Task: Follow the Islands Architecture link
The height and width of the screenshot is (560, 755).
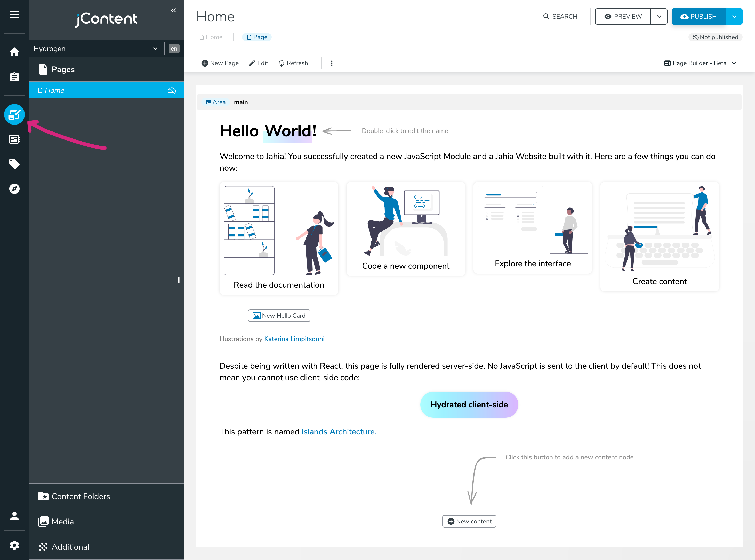Action: pos(339,432)
